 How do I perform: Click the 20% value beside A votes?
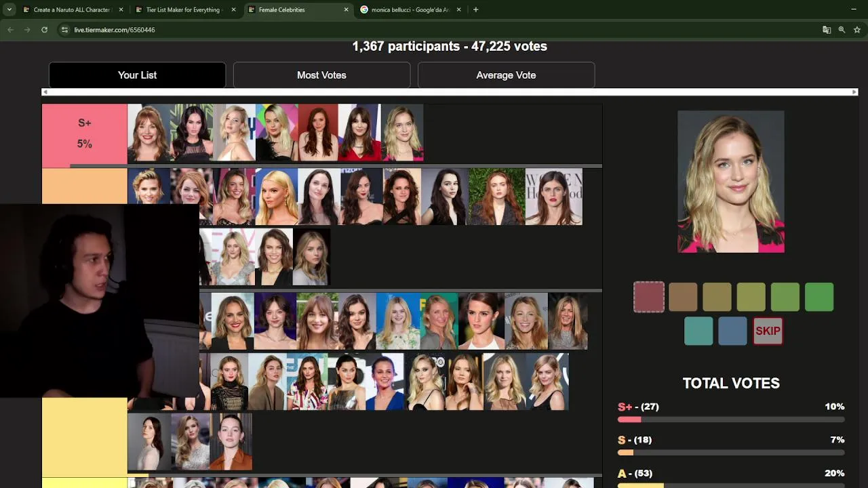tap(834, 473)
